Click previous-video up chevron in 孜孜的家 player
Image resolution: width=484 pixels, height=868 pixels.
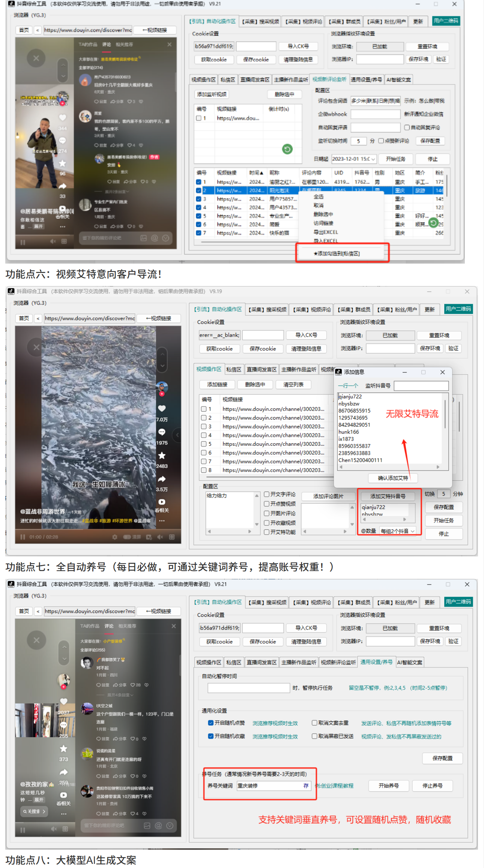pyautogui.click(x=64, y=647)
